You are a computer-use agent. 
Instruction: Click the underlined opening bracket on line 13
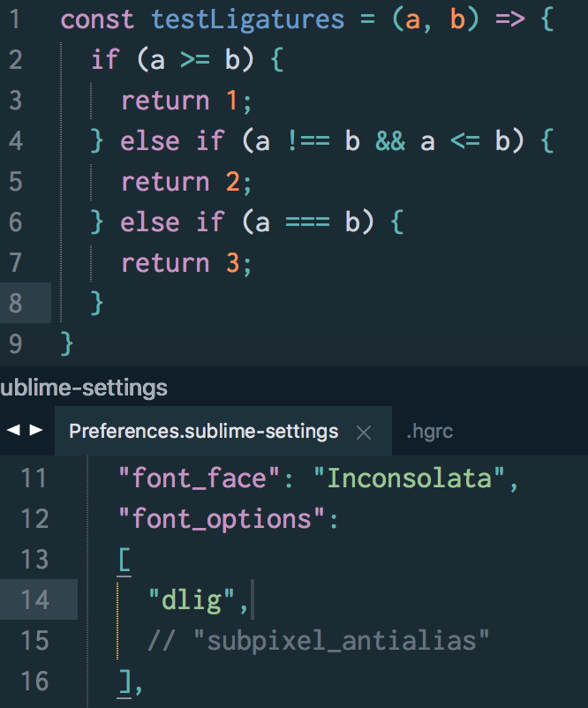[x=124, y=559]
